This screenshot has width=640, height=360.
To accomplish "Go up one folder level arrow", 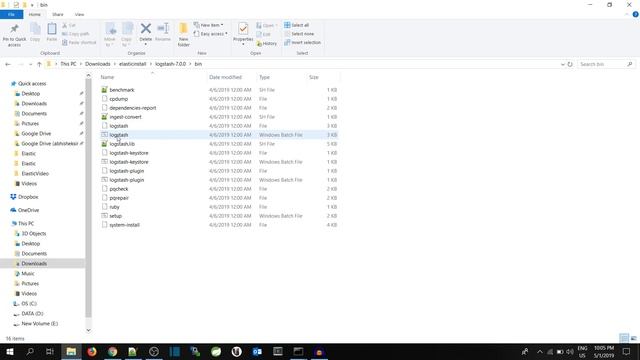I will click(x=39, y=64).
